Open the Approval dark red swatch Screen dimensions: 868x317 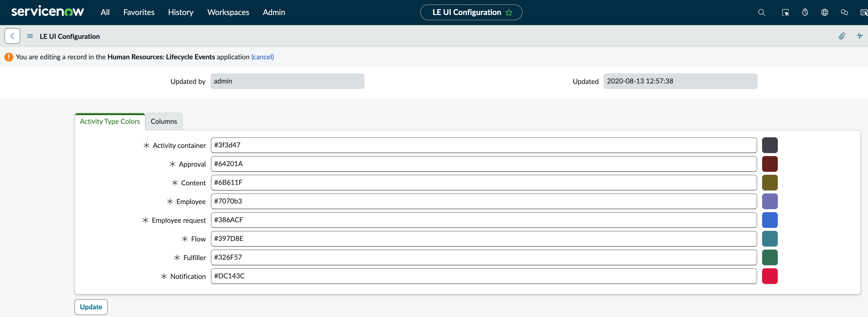point(770,164)
